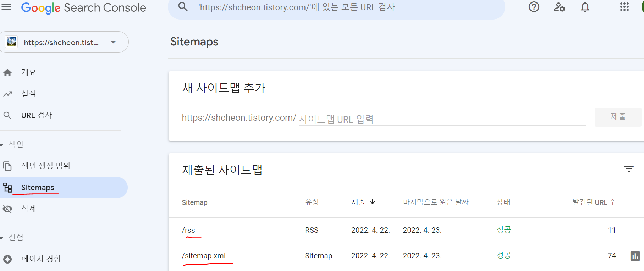The width and height of the screenshot is (644, 271).
Task: Open 색인 생성 범위 report
Action: click(x=46, y=166)
